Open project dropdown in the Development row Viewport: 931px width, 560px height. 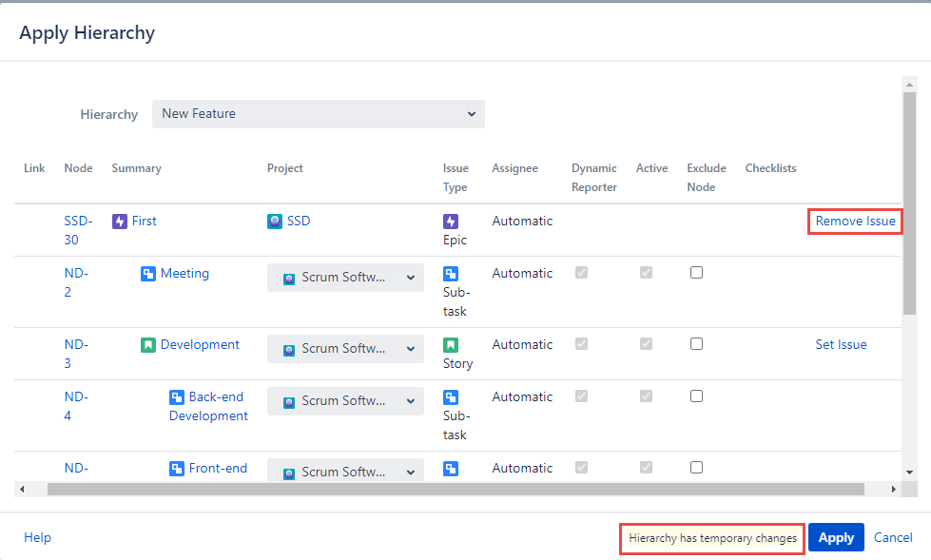345,349
